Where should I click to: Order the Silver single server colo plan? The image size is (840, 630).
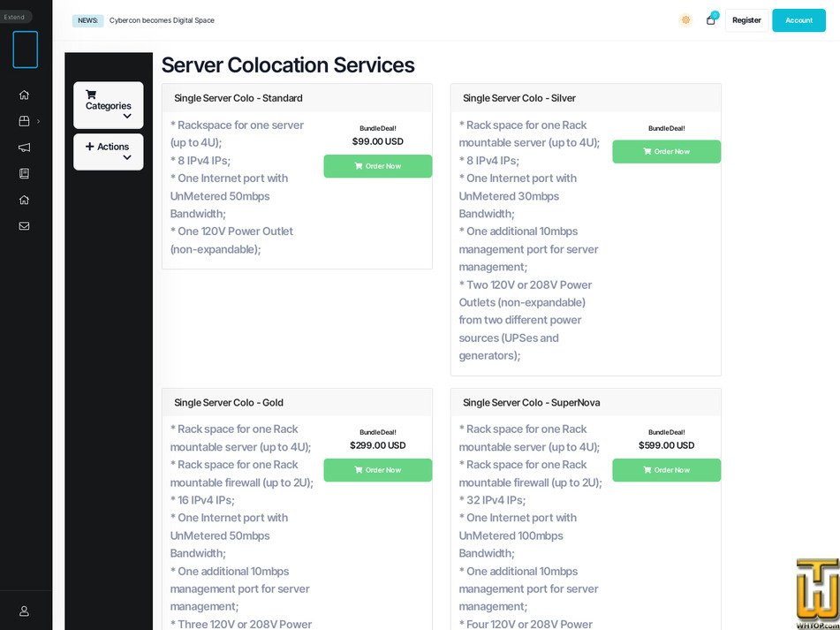click(666, 152)
